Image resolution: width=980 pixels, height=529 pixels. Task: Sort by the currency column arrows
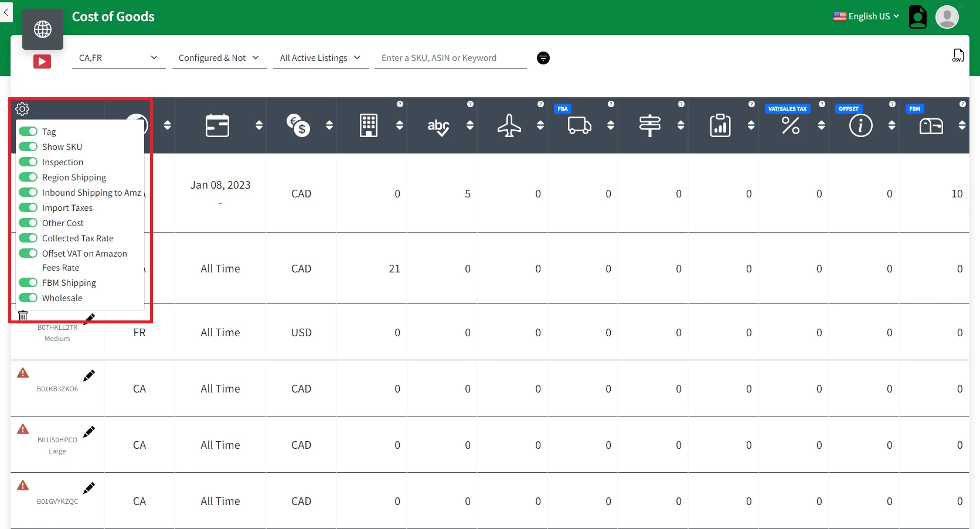click(x=329, y=125)
